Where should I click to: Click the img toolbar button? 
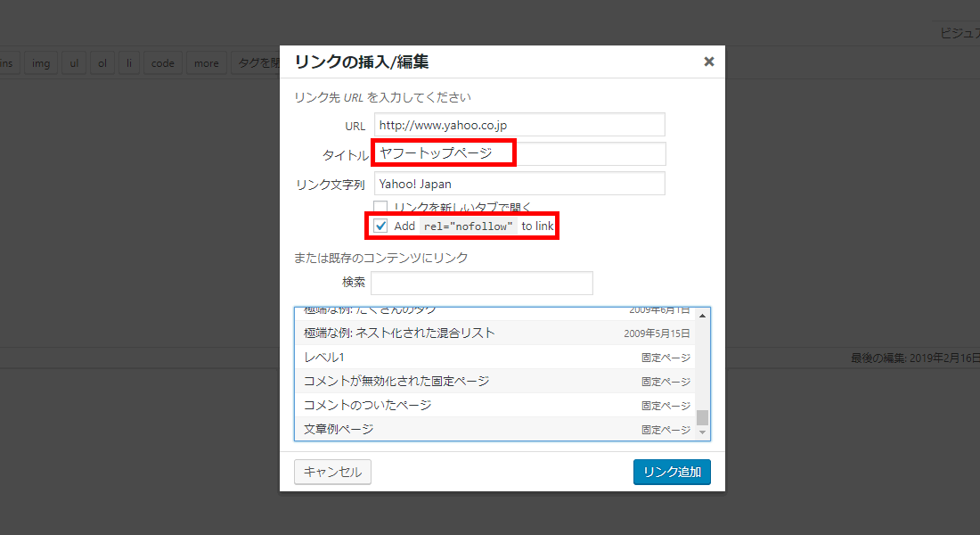[x=41, y=63]
